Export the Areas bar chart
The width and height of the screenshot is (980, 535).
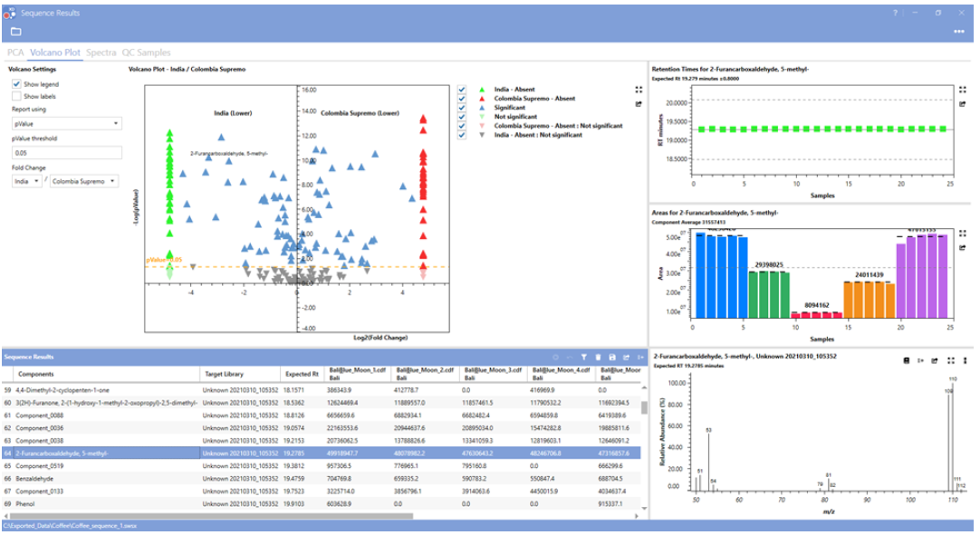[x=963, y=248]
